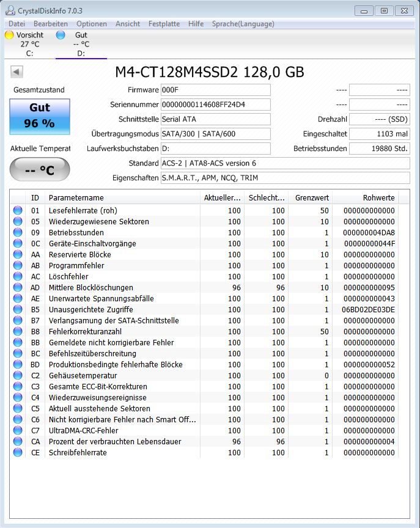Viewport: 420px width, 528px height.
Task: Open the Optionen menu
Action: [92, 24]
